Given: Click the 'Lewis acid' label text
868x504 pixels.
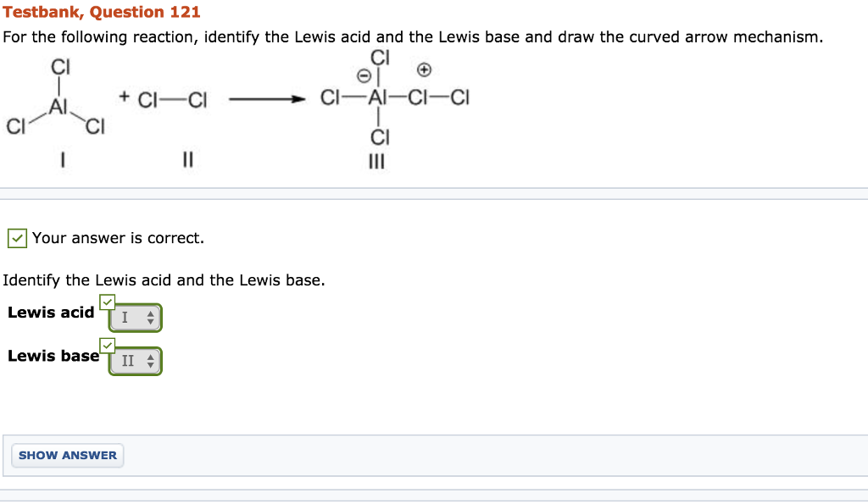Looking at the screenshot, I should pos(49,312).
